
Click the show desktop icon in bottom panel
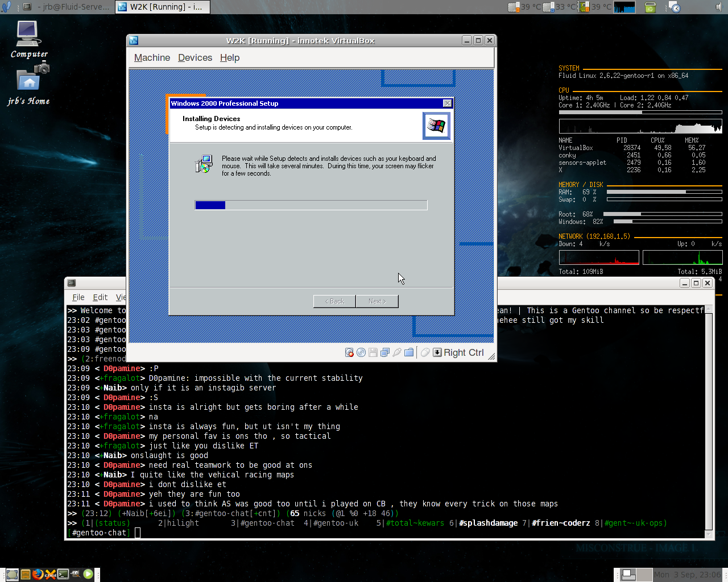(x=12, y=574)
